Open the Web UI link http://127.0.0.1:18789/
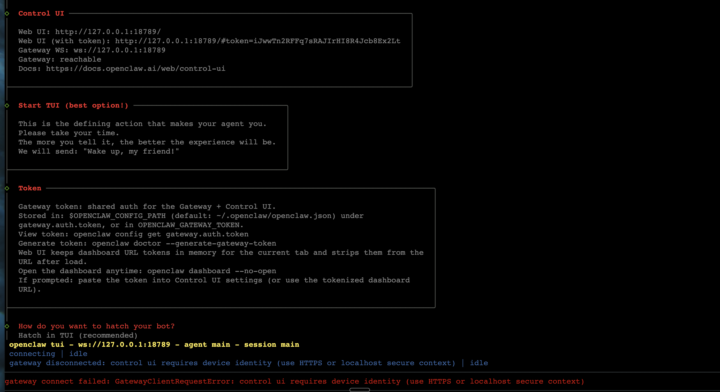 (x=108, y=32)
